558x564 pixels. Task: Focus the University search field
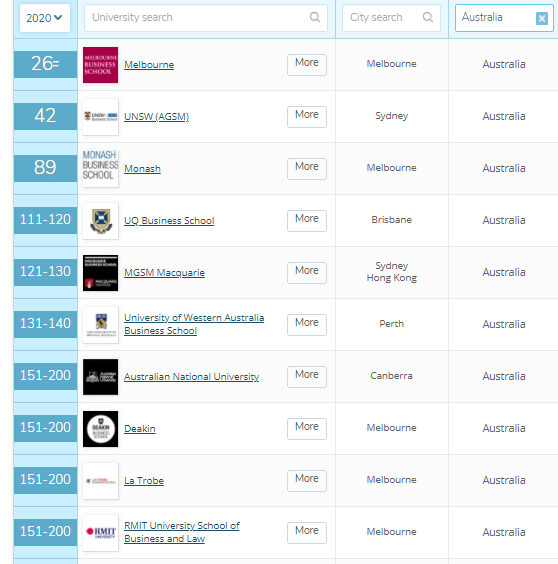(206, 18)
